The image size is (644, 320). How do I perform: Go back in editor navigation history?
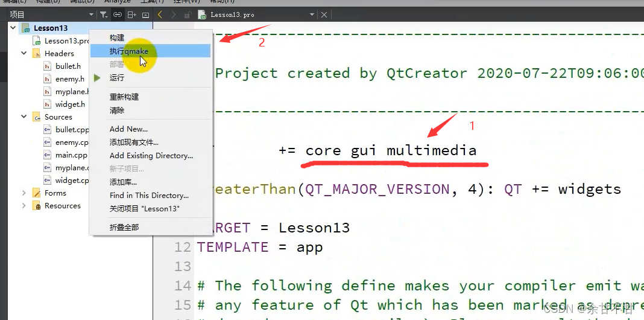pos(160,15)
